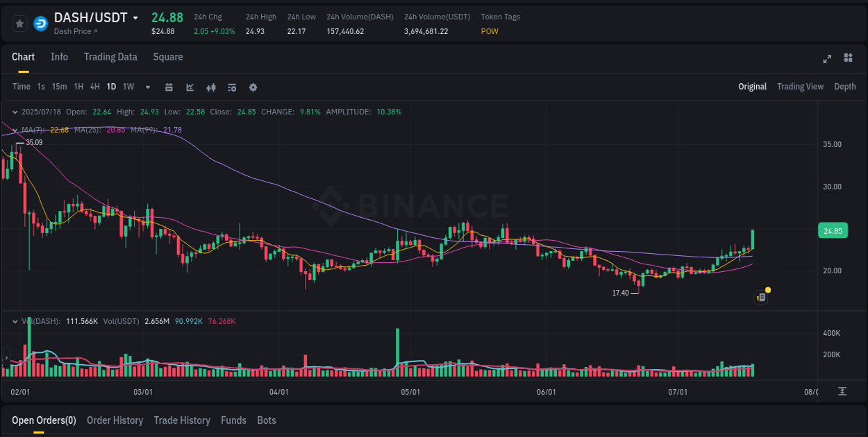Open the indicators list settings icon
Viewport: 868px width, 437px height.
[232, 87]
